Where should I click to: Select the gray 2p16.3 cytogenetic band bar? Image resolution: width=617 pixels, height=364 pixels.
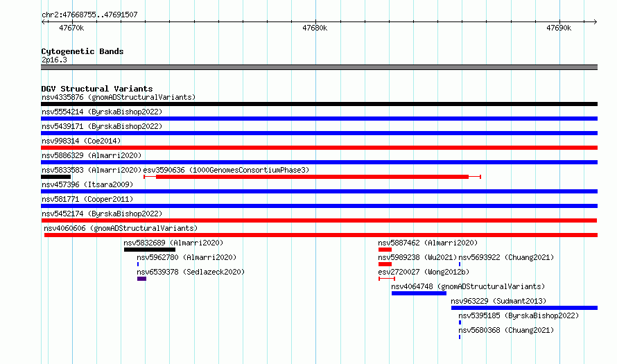(319, 67)
